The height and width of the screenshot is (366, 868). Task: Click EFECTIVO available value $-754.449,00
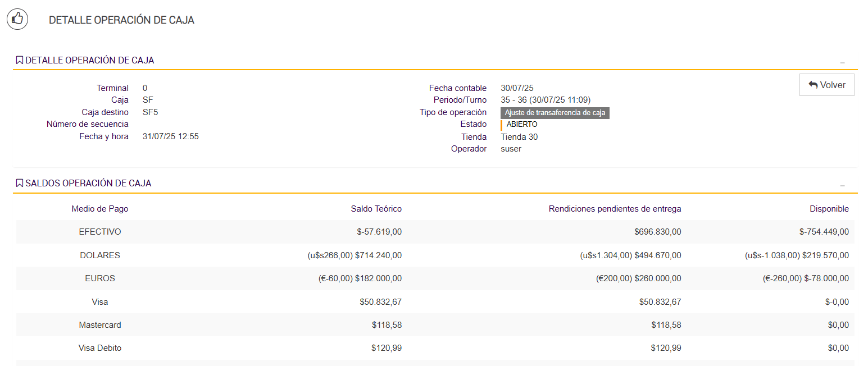(x=824, y=232)
